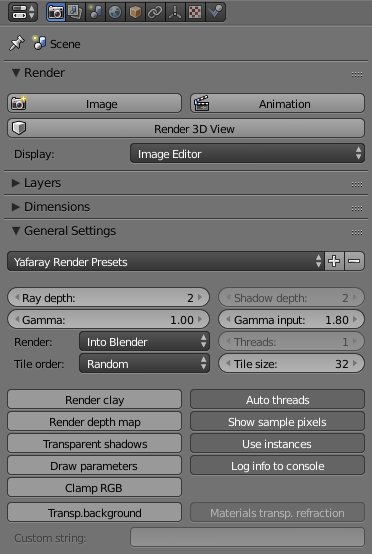Click the Ray depth value slider
The width and height of the screenshot is (372, 554).
108,297
